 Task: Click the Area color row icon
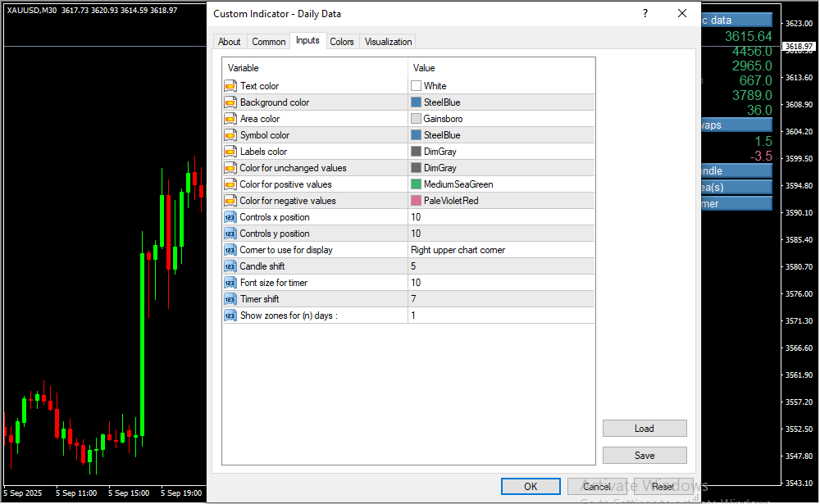[230, 119]
